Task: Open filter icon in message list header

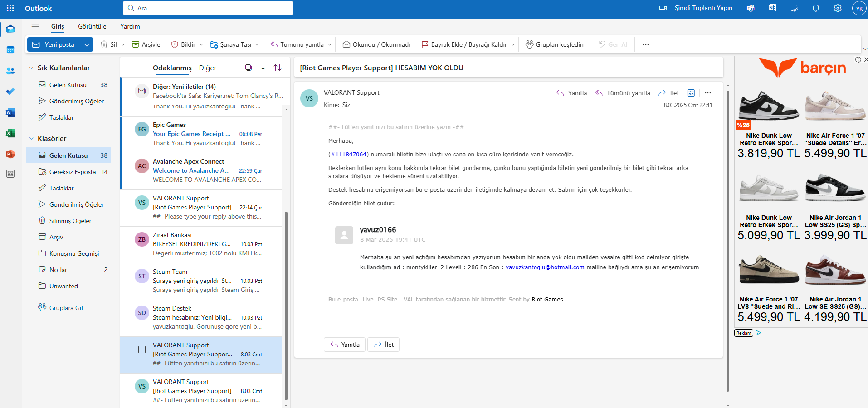Action: [263, 68]
